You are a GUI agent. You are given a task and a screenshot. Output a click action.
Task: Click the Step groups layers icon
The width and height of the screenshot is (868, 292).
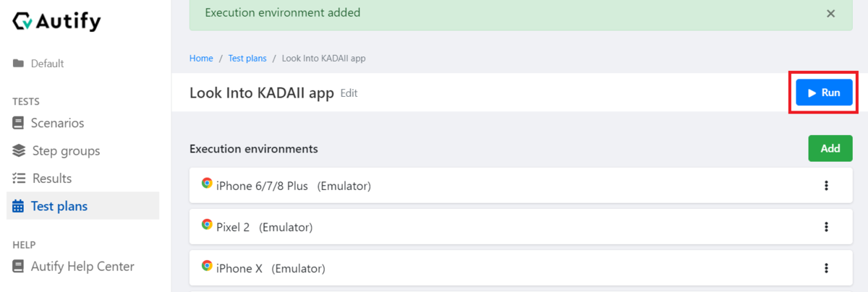point(19,150)
